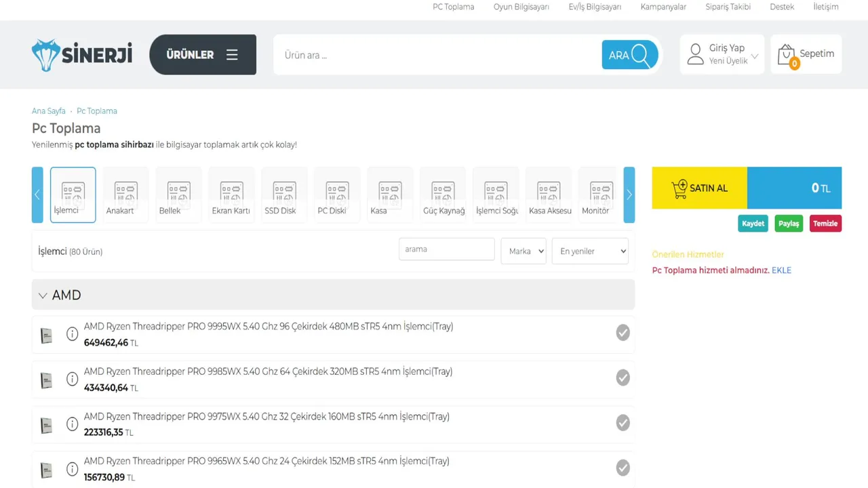
Task: Click the Threadripper PRO 9975WX 32 Çekirdek title
Action: pos(267,417)
